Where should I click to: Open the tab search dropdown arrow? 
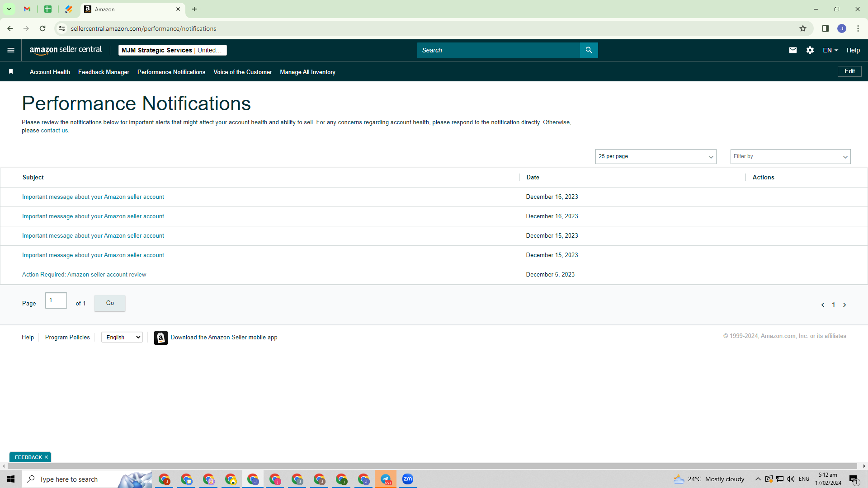pos(9,9)
